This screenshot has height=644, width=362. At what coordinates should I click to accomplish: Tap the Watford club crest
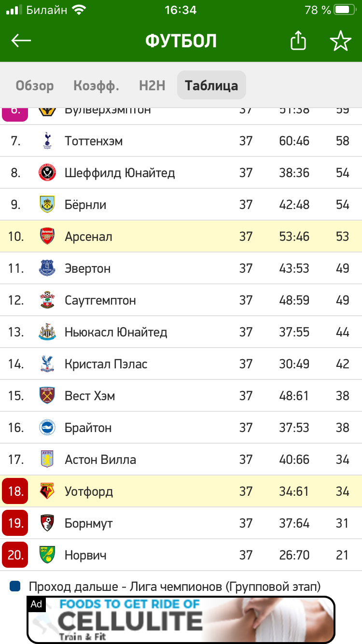(47, 491)
